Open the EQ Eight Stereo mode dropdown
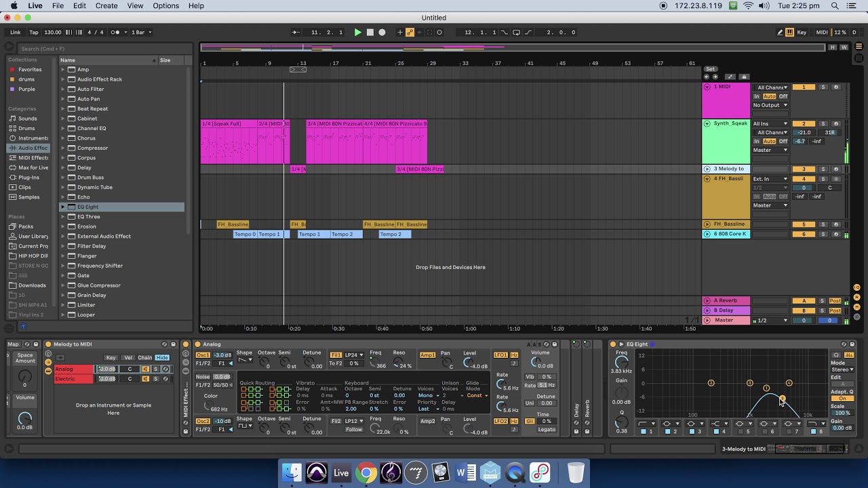The width and height of the screenshot is (868, 488). click(842, 369)
